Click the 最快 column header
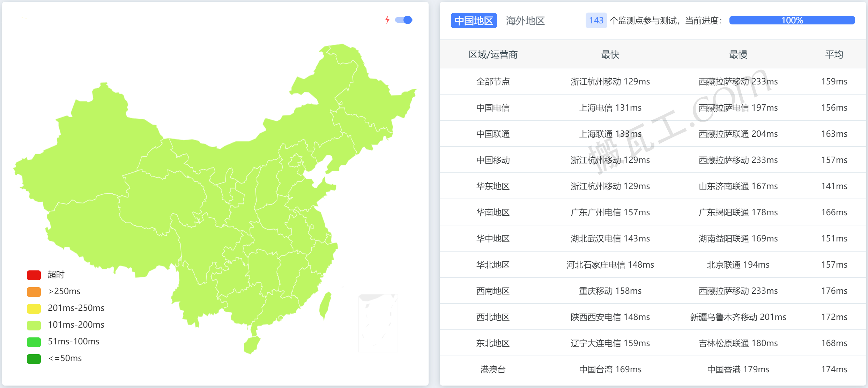This screenshot has width=868, height=388. coord(610,54)
